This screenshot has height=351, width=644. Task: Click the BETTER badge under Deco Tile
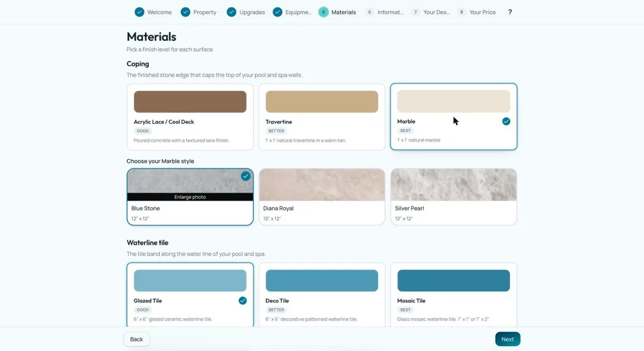click(276, 310)
